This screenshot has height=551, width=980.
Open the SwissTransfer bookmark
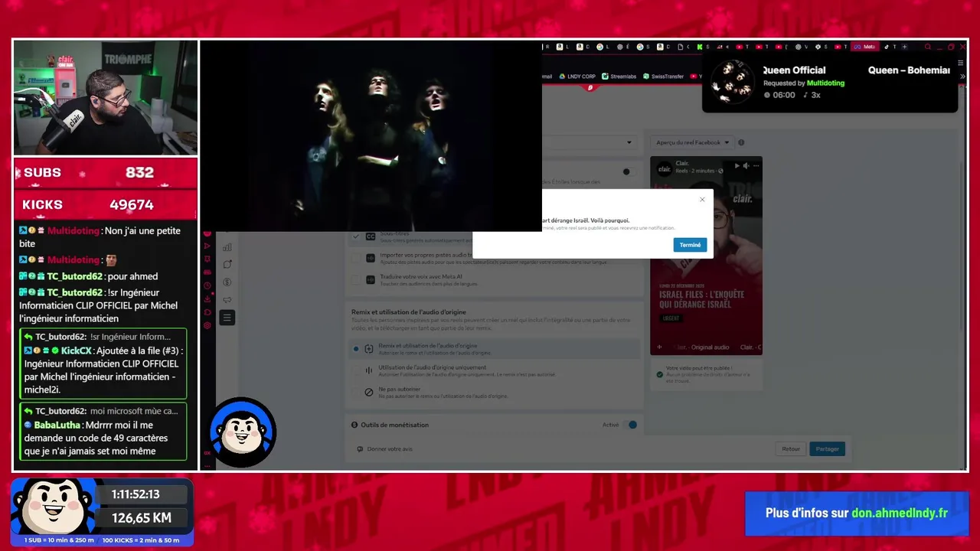click(x=663, y=77)
